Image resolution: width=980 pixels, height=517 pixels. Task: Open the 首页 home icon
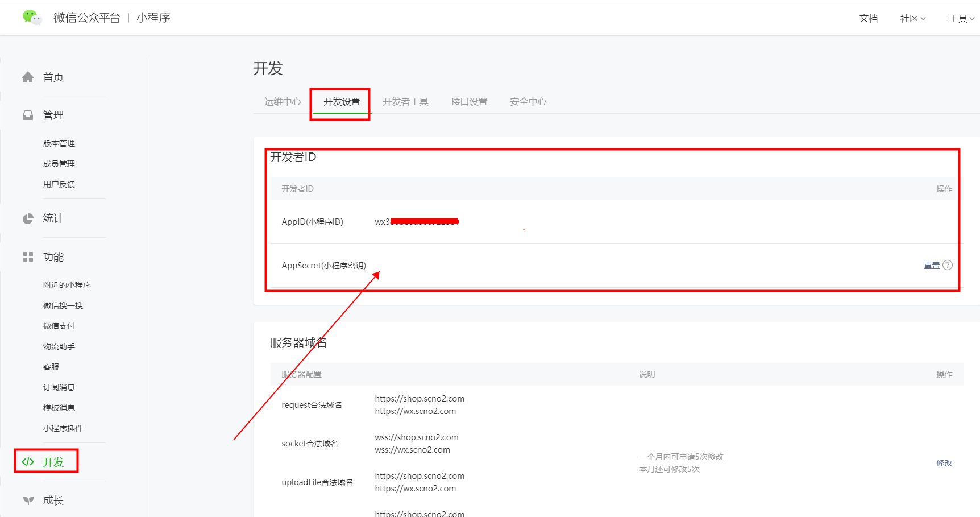28,77
